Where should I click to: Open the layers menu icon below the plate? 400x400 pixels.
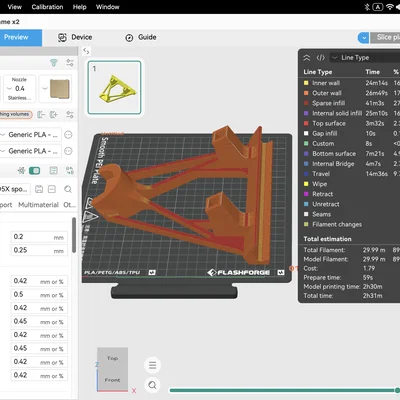(x=152, y=365)
